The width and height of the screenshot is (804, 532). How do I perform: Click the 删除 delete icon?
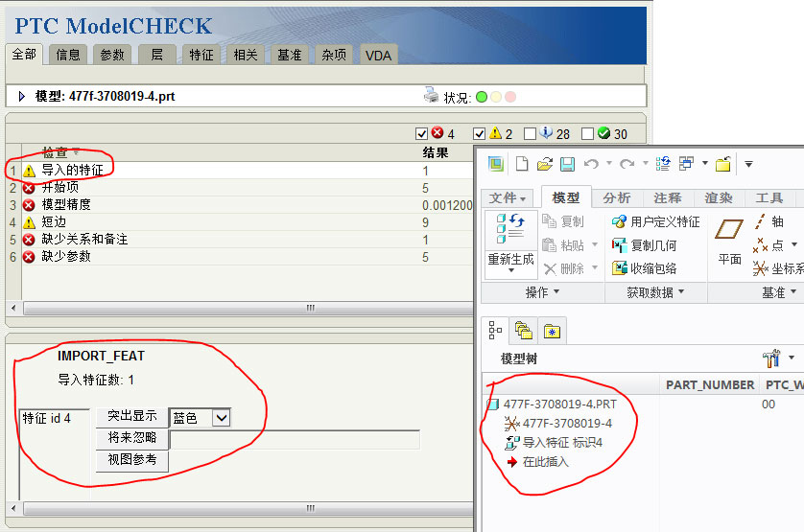coord(550,268)
